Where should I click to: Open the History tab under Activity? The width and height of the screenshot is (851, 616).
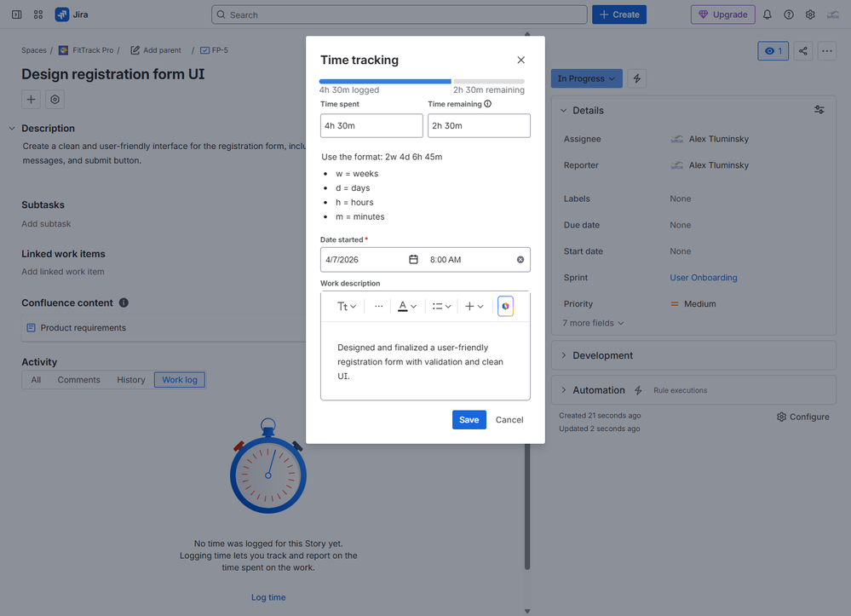pos(130,379)
